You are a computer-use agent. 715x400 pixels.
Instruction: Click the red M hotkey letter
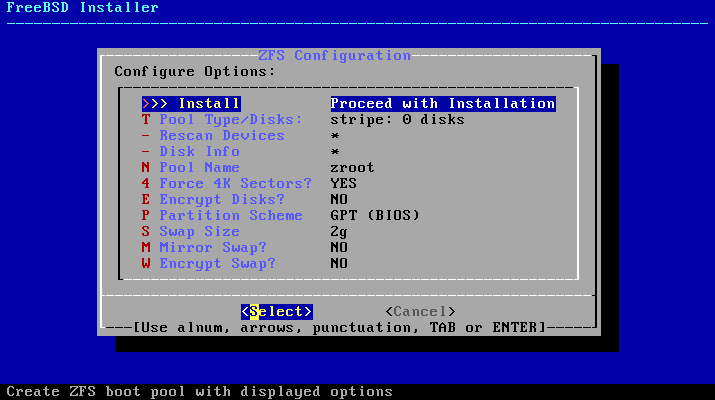pyautogui.click(x=146, y=248)
